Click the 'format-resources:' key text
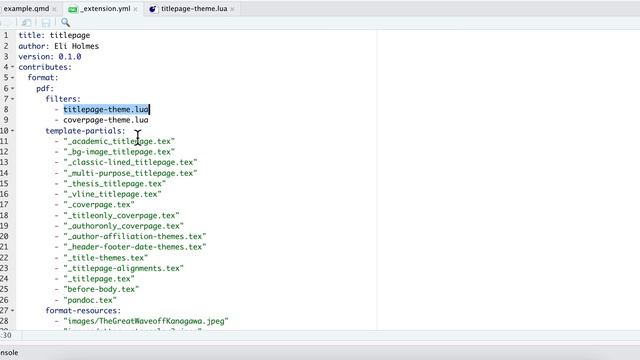 pos(83,311)
